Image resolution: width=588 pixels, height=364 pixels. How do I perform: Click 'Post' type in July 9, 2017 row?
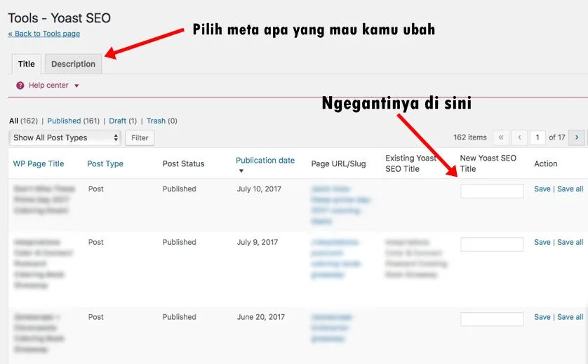tap(95, 242)
